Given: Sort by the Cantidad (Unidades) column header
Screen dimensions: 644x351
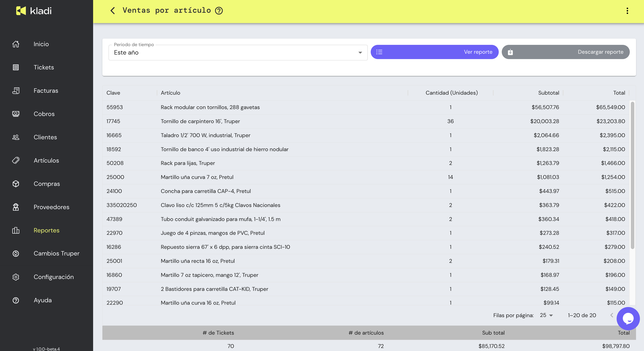Looking at the screenshot, I should pyautogui.click(x=452, y=93).
